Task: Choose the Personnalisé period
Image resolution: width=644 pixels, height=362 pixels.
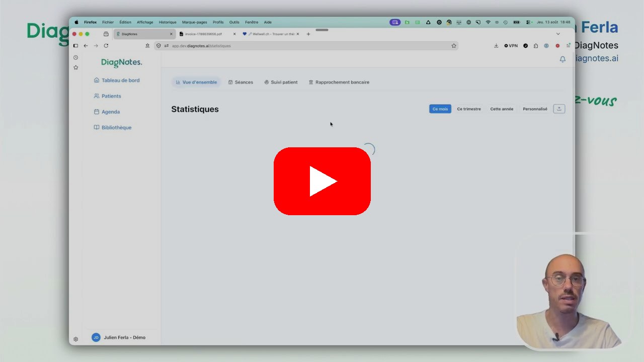Action: pos(535,109)
